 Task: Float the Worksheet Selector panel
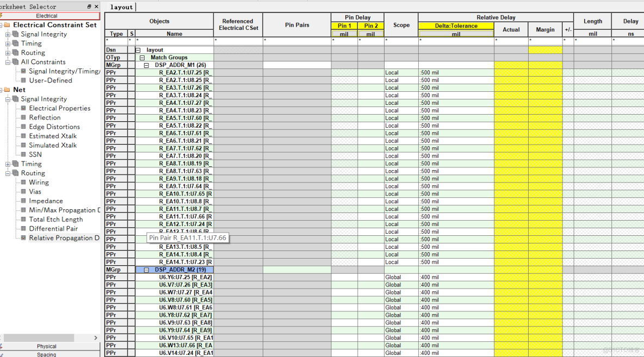(89, 7)
